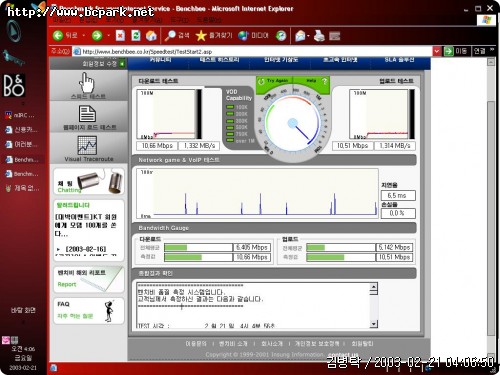Click the 바탕 화면 desktop toolbar label
The height and width of the screenshot is (375, 500).
[x=23, y=310]
